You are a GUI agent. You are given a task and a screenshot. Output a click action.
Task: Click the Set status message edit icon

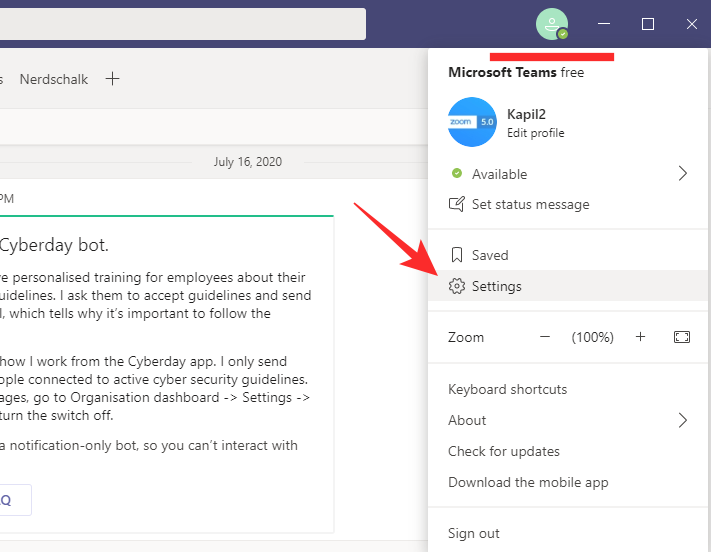coord(457,204)
